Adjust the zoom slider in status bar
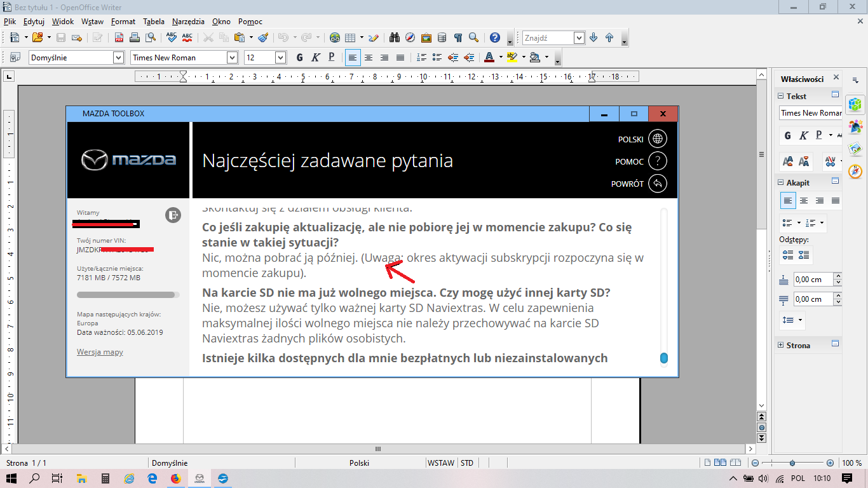The height and width of the screenshot is (488, 868). click(x=792, y=463)
